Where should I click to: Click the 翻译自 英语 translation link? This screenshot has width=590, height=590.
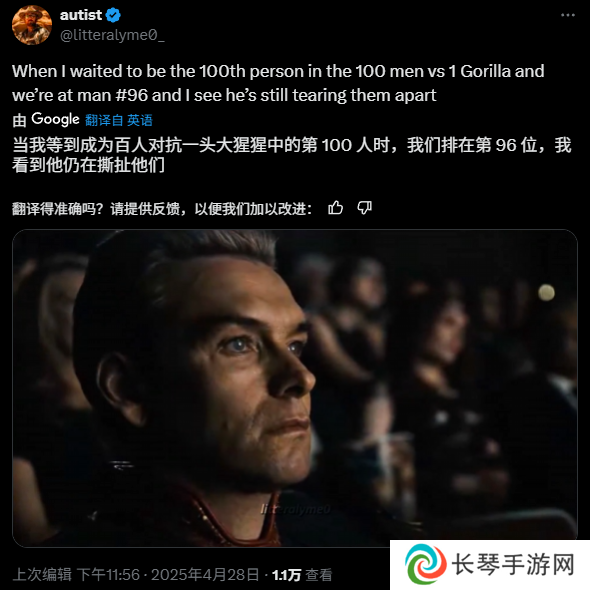119,120
